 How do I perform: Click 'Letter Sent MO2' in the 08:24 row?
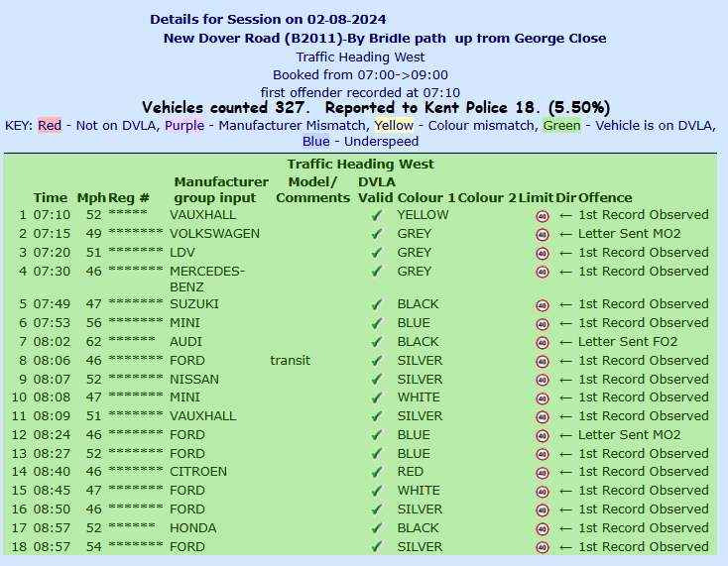[x=629, y=435]
